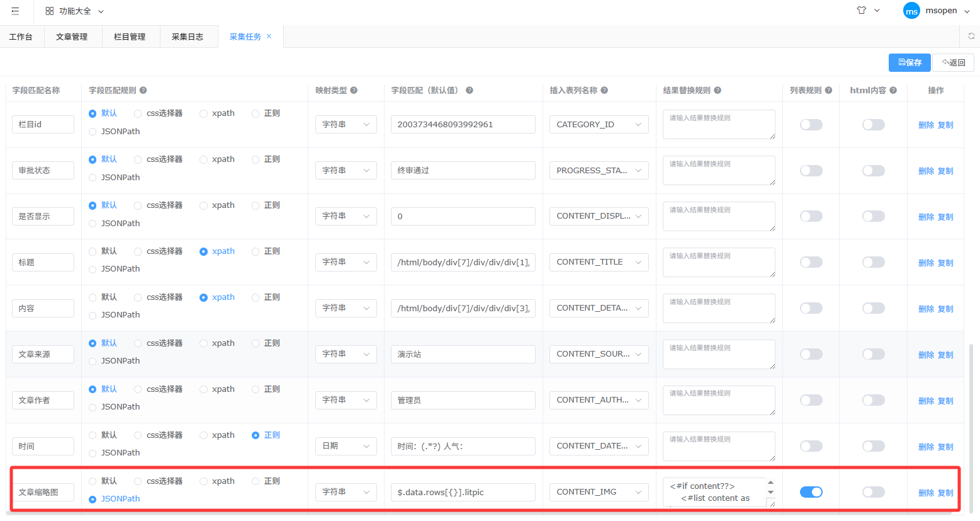
Task: Open the 采集日志 tab
Action: coord(188,37)
